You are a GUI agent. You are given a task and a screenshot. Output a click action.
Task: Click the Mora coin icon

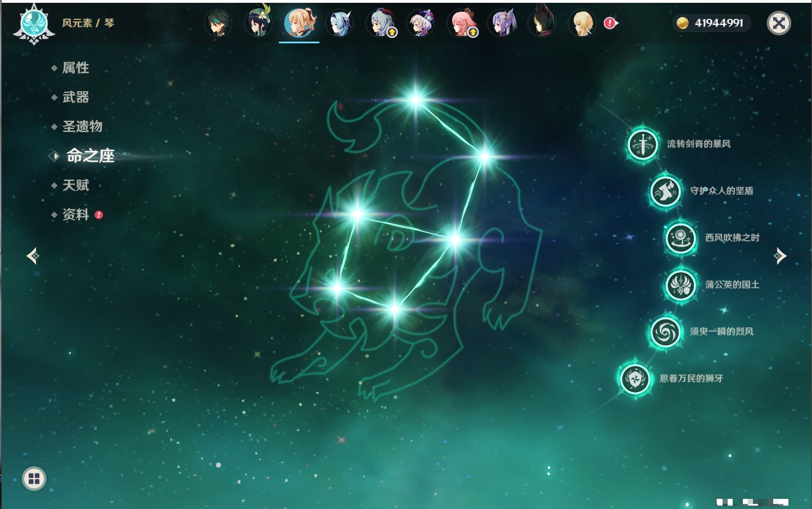tap(683, 23)
